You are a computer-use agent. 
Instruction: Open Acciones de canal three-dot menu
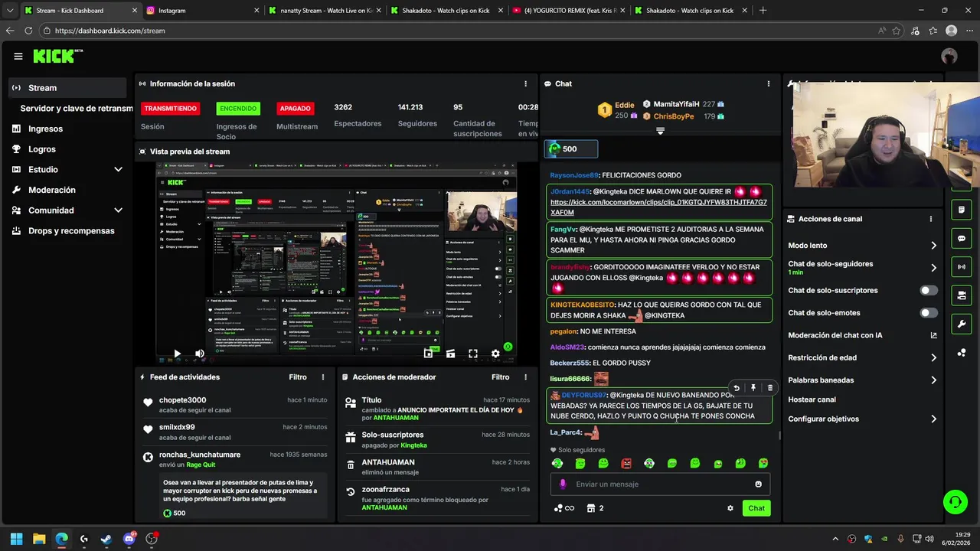coord(931,219)
